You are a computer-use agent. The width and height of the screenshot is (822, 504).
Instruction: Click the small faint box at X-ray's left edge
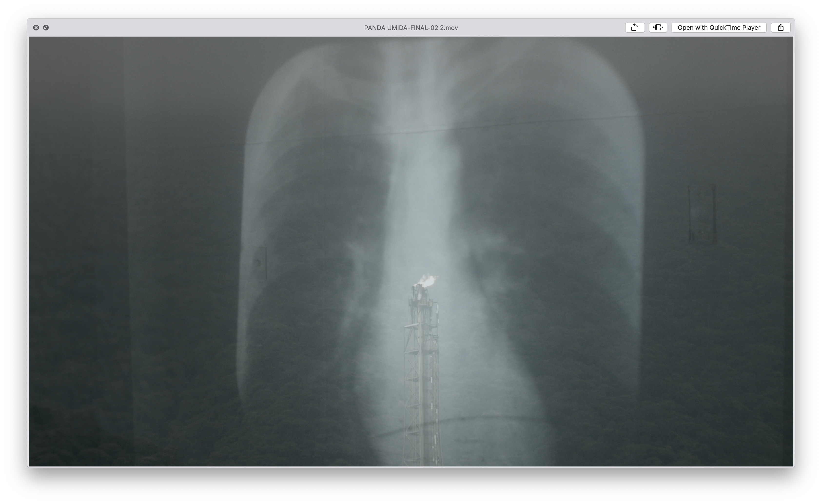coord(260,263)
